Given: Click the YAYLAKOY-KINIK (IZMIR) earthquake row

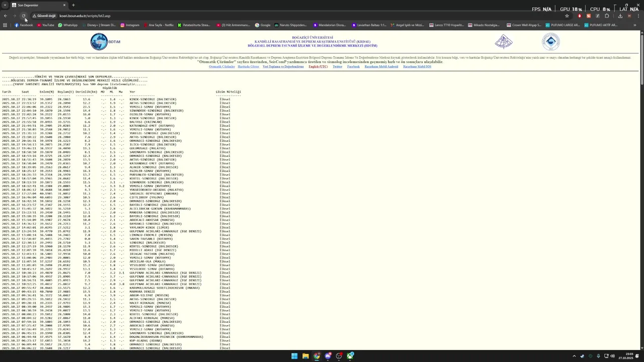Looking at the screenshot, I should [x=116, y=228].
